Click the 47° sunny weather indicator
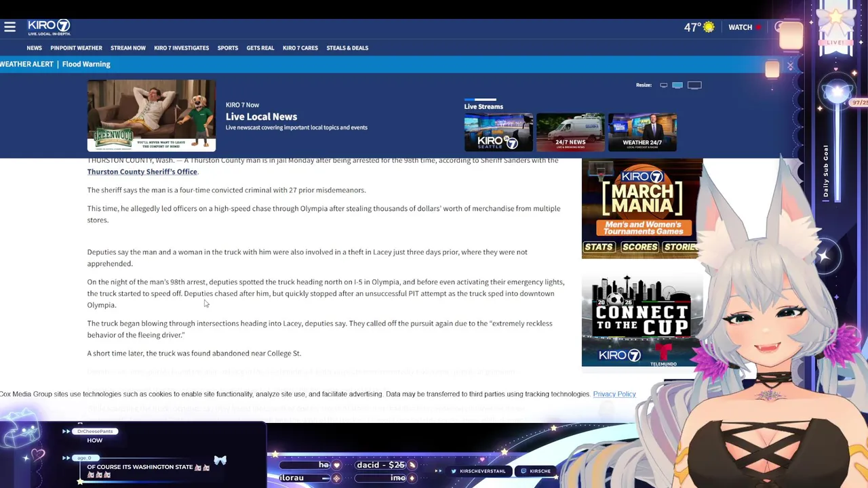This screenshot has height=488, width=868. pos(699,27)
